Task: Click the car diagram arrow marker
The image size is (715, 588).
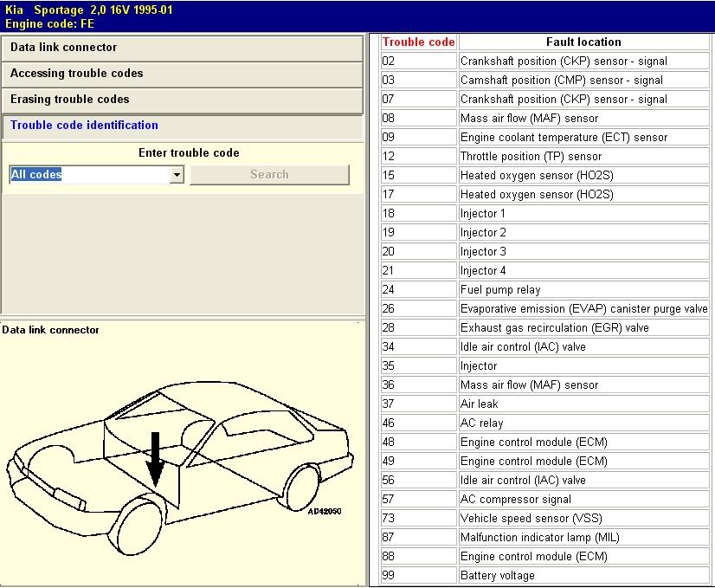Action: click(x=155, y=459)
